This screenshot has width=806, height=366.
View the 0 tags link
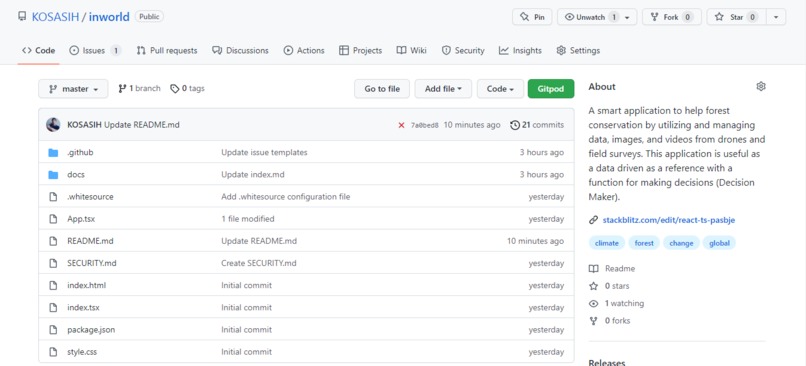[x=188, y=88]
